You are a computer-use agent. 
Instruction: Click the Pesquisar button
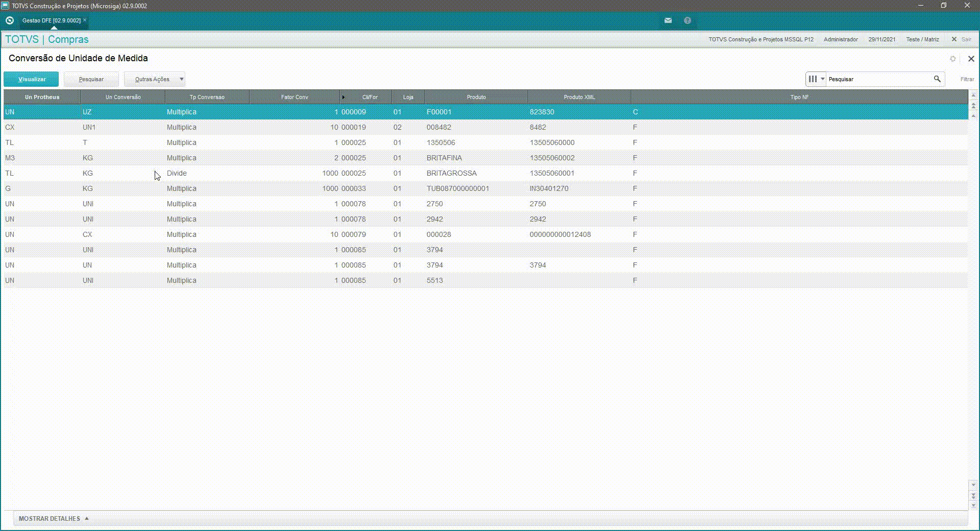point(91,79)
